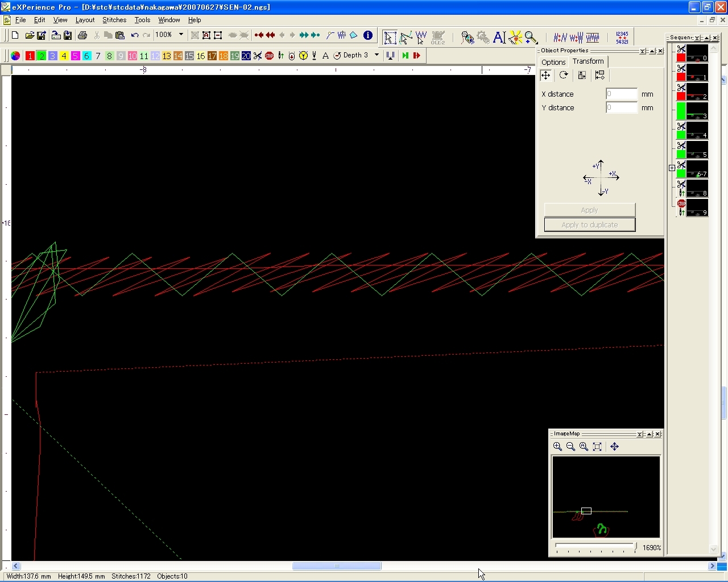This screenshot has width=728, height=582.
Task: Click the green play-forward icon
Action: tap(405, 56)
